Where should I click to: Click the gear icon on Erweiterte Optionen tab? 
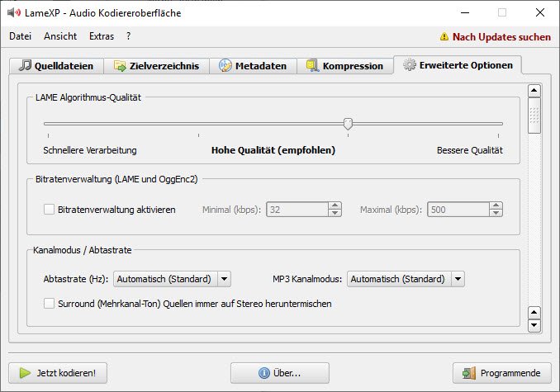tap(410, 65)
